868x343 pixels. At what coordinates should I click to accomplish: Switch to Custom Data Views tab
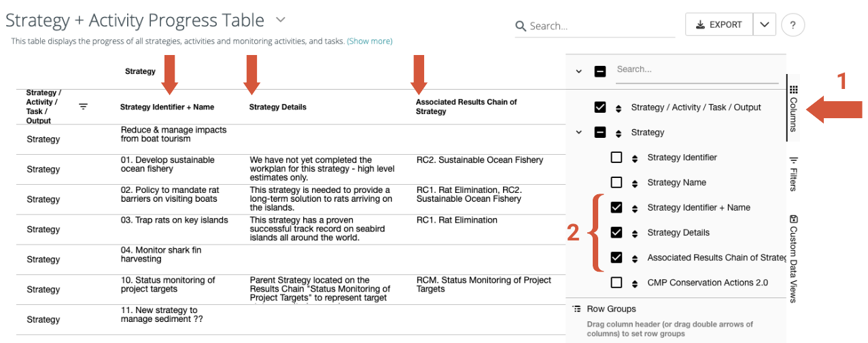point(793,258)
